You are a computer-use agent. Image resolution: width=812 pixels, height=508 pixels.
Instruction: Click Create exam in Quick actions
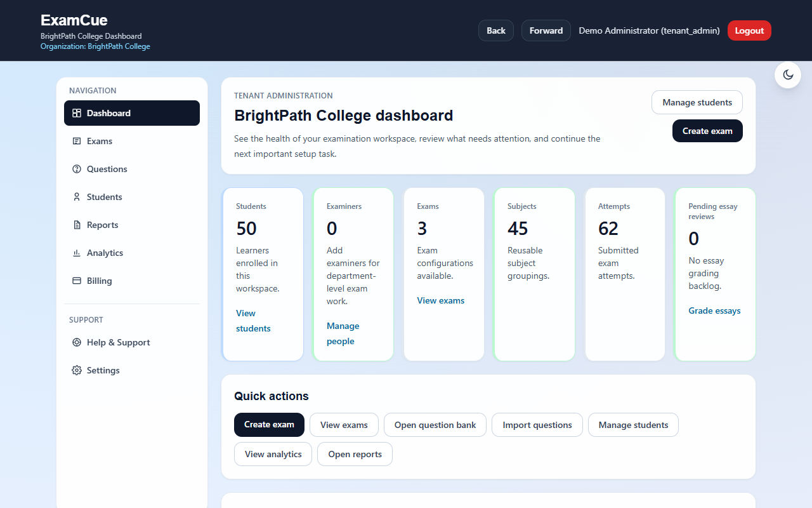269,425
